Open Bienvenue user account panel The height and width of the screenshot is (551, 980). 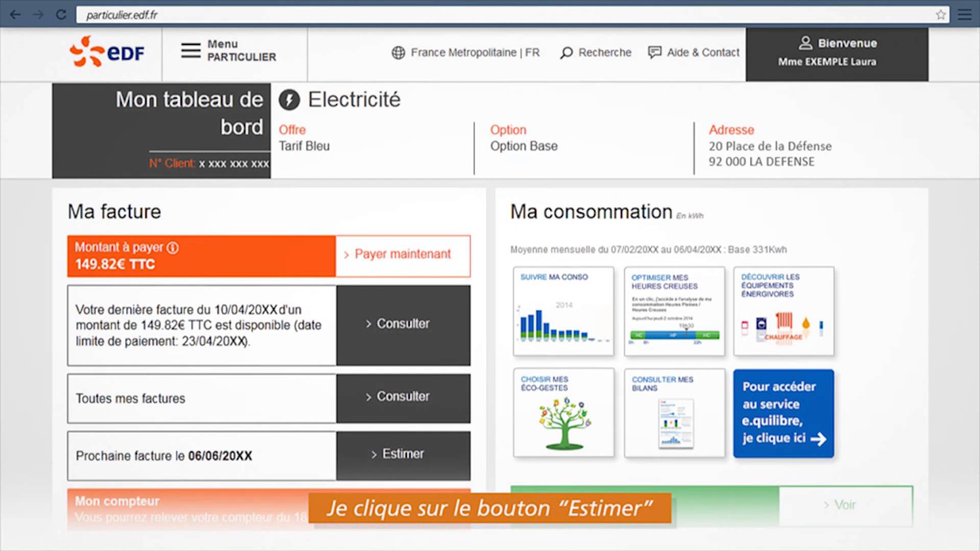(x=837, y=54)
